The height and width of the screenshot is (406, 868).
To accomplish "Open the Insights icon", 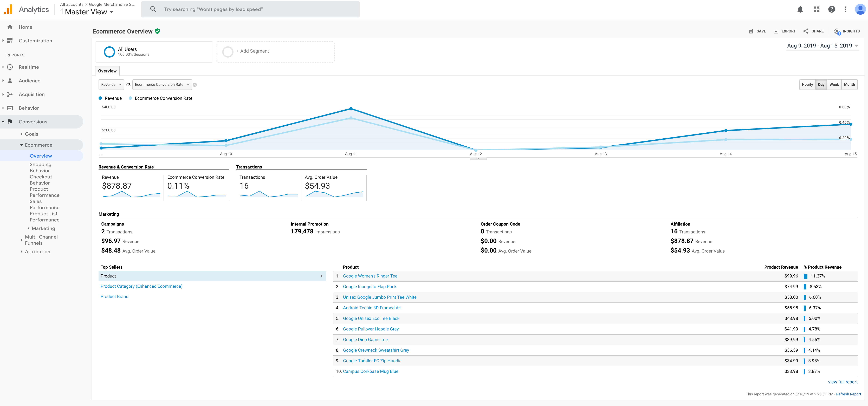I will [x=837, y=31].
